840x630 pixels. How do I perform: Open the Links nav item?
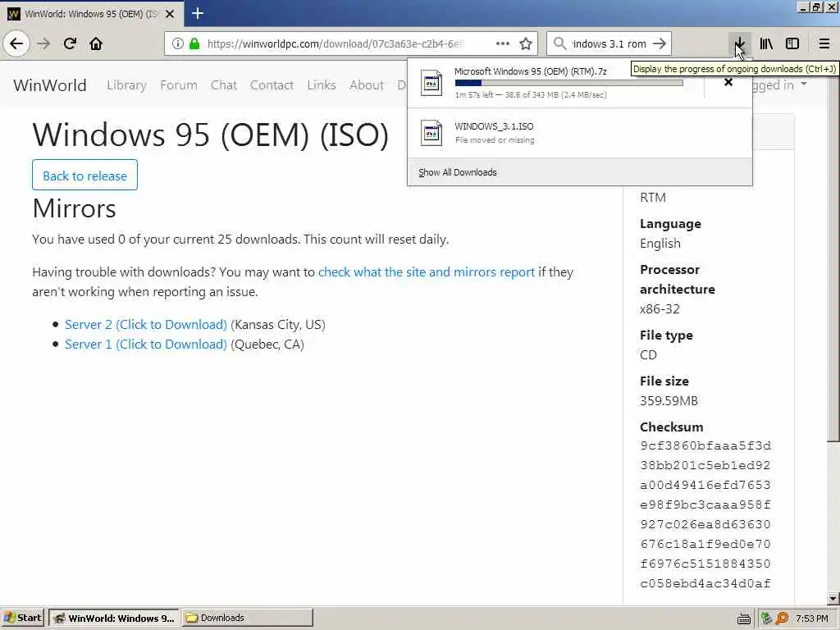pos(322,85)
